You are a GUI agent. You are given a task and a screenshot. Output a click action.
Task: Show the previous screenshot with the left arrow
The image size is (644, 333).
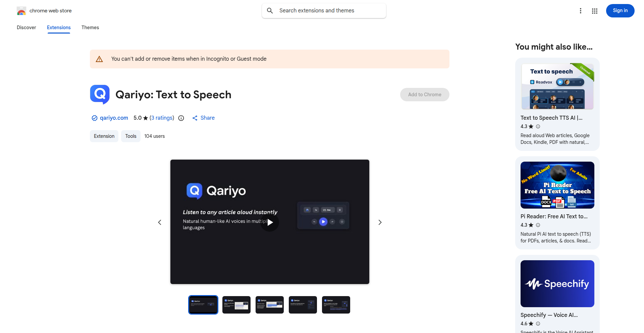[160, 222]
